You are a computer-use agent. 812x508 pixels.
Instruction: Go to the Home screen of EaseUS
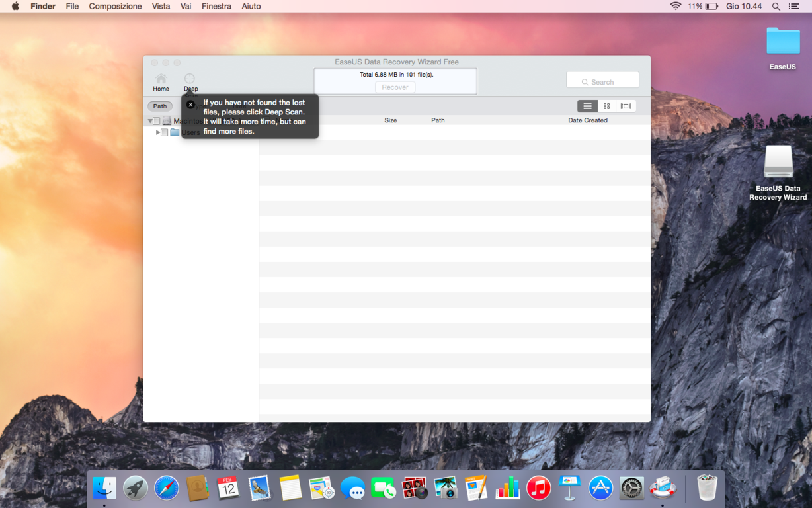click(x=161, y=83)
